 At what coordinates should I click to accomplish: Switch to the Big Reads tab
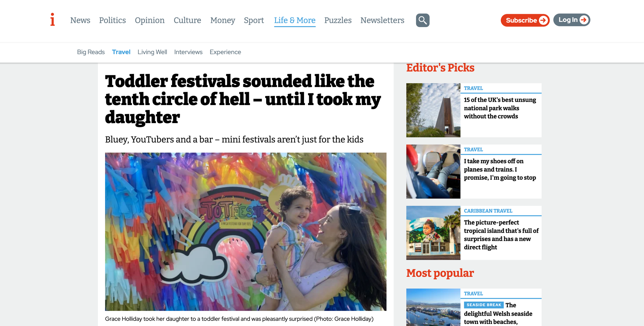pyautogui.click(x=91, y=52)
